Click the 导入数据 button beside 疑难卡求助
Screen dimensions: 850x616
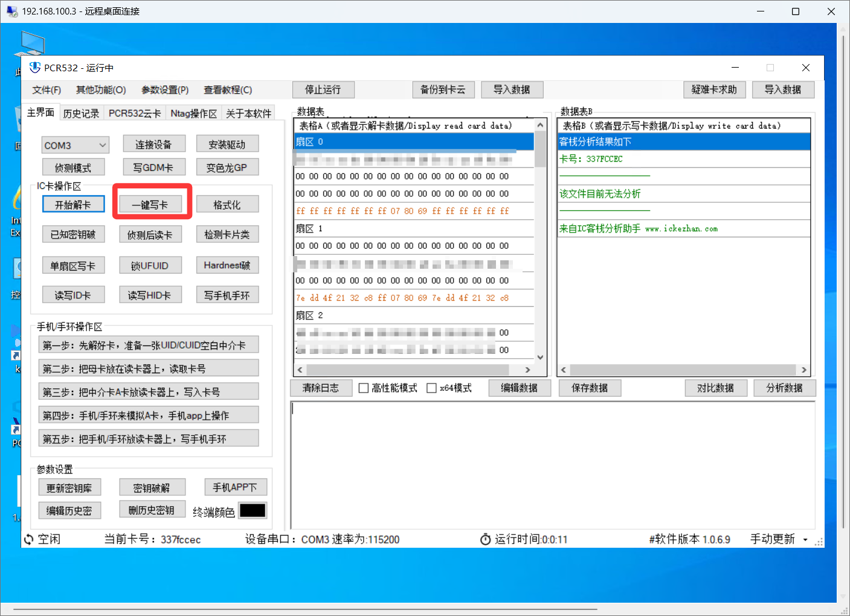click(784, 90)
